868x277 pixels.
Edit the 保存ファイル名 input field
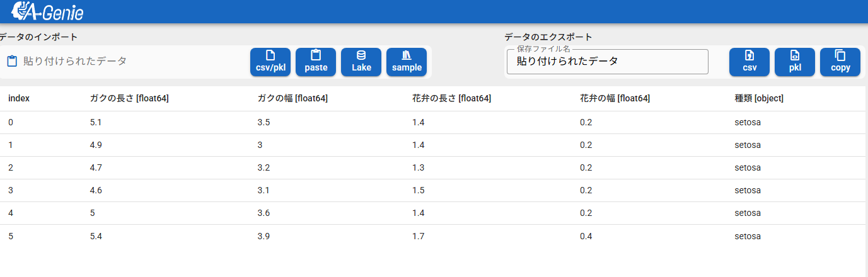608,62
